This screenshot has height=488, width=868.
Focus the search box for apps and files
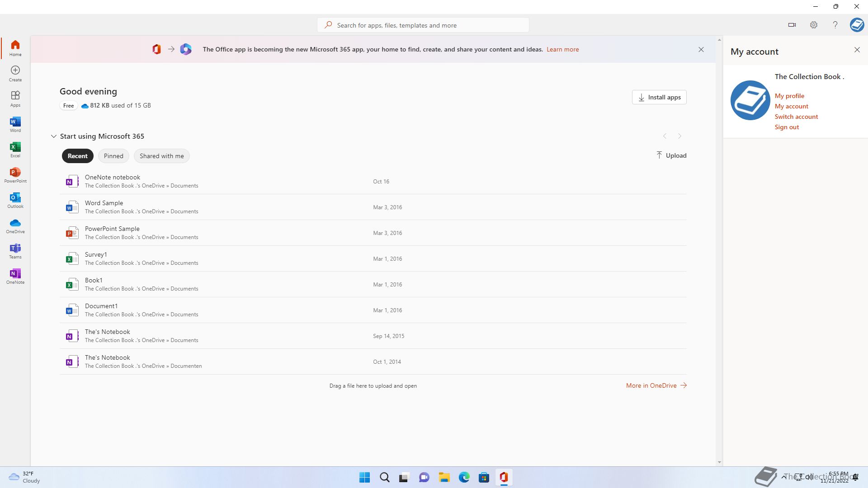[x=423, y=25]
